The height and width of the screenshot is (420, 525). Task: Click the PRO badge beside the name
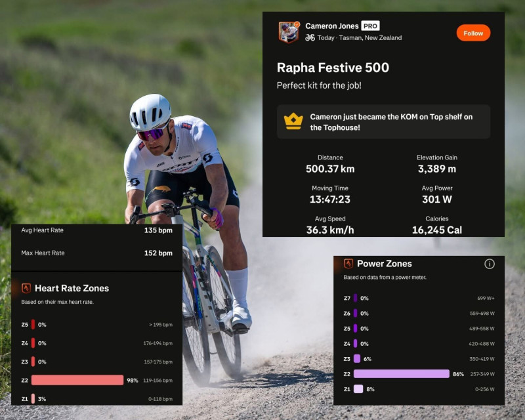371,26
